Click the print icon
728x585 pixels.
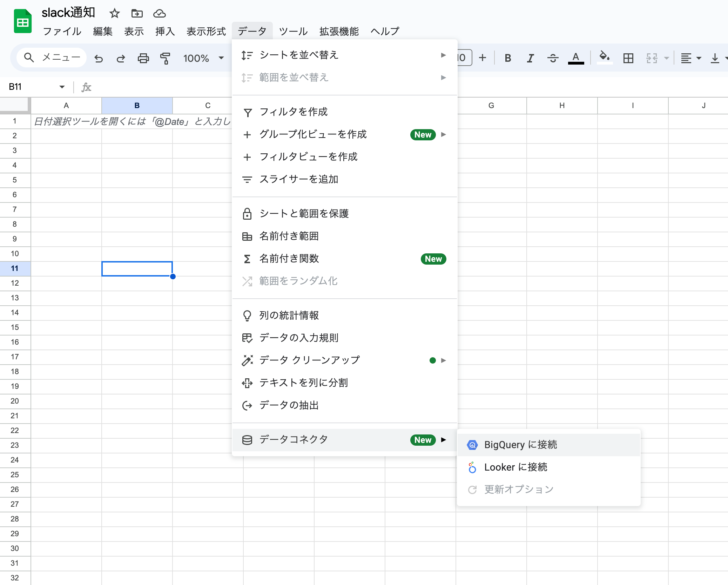(x=143, y=58)
